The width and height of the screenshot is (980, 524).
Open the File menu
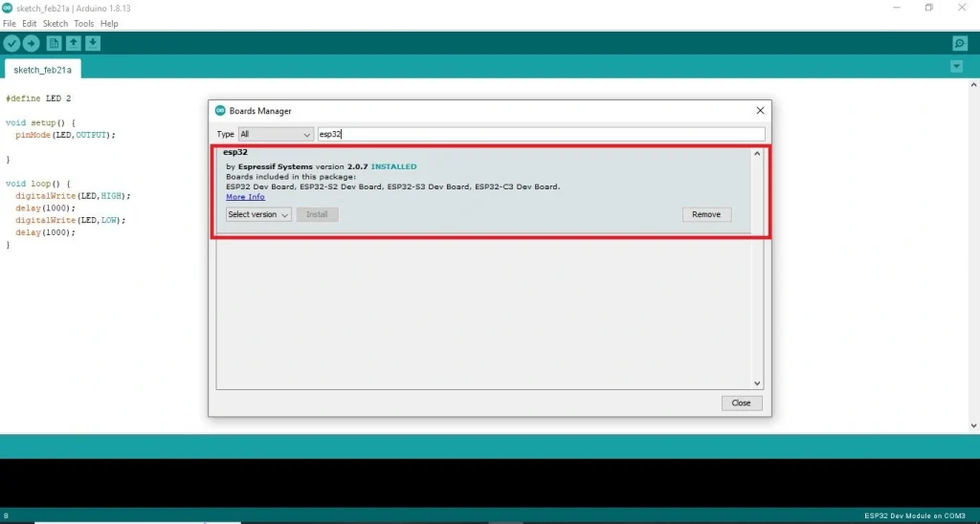point(10,24)
